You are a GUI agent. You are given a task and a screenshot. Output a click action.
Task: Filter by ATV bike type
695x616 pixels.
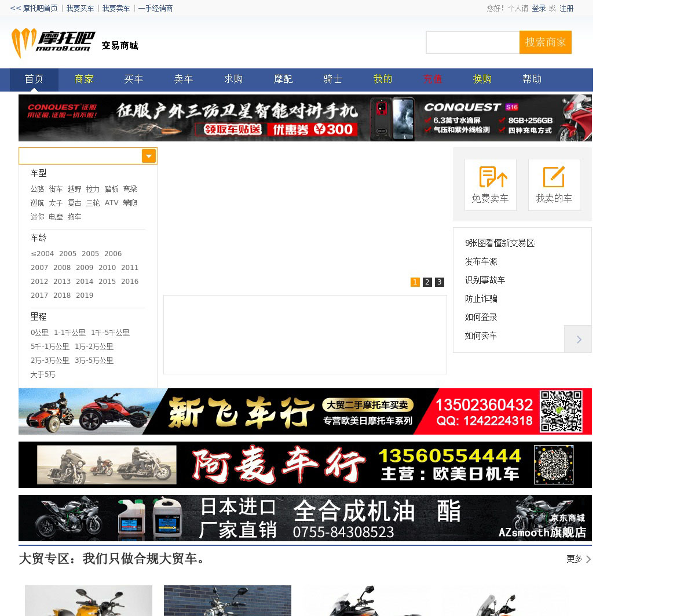coord(112,203)
